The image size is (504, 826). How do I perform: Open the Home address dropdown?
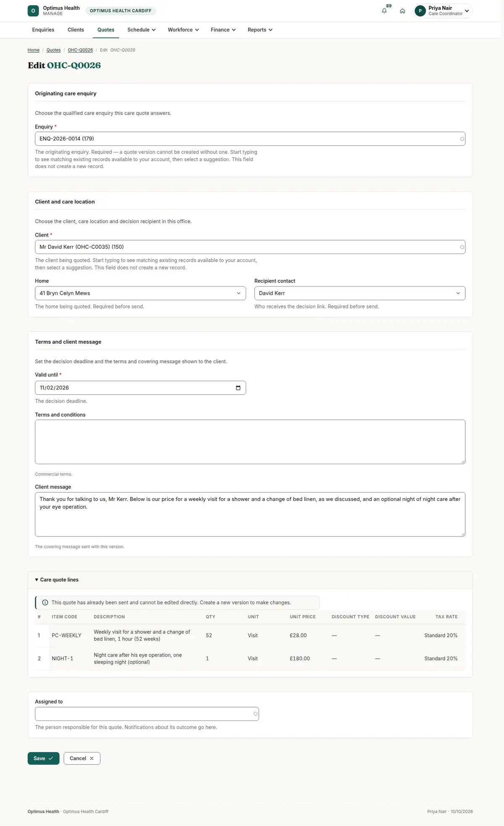(140, 293)
